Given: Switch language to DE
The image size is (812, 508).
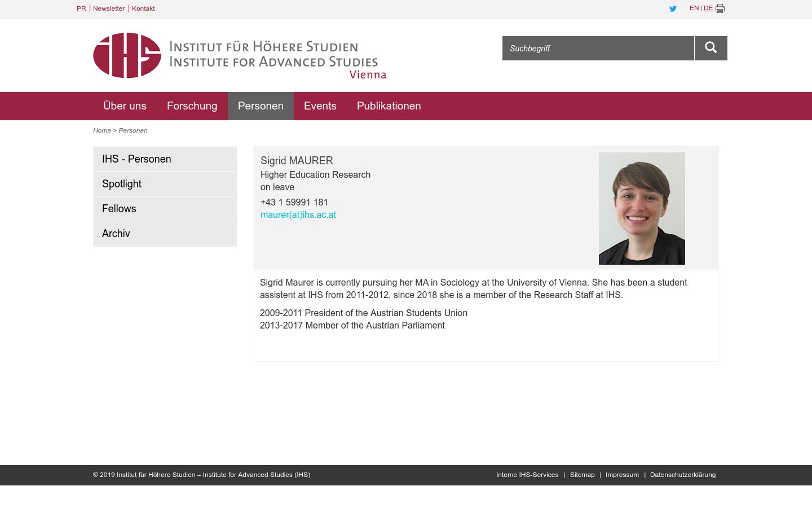Looking at the screenshot, I should pyautogui.click(x=708, y=8).
